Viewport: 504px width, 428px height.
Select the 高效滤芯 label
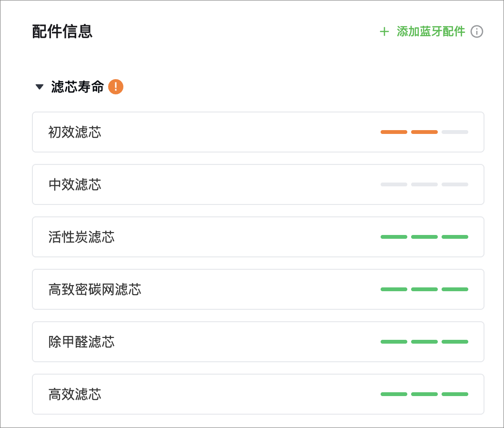[75, 394]
